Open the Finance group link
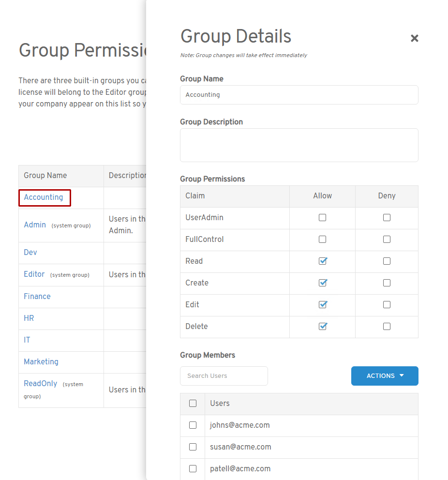Image resolution: width=448 pixels, height=480 pixels. [37, 297]
